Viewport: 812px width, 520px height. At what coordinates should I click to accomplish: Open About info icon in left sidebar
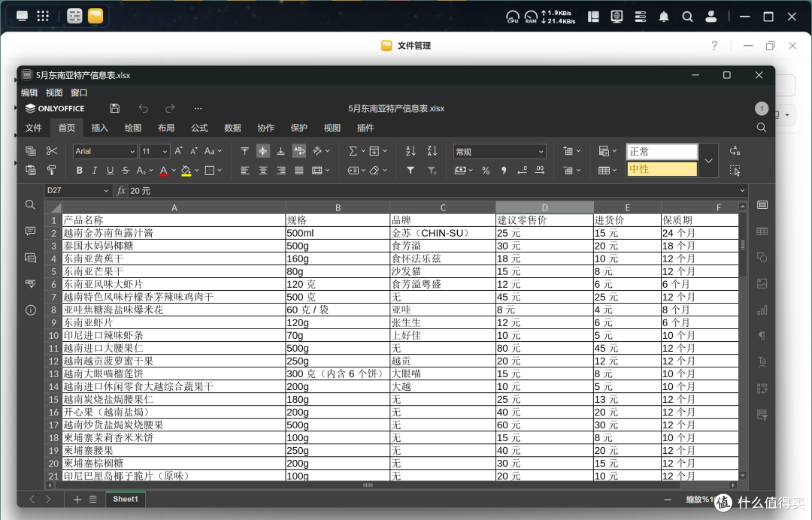pos(31,310)
